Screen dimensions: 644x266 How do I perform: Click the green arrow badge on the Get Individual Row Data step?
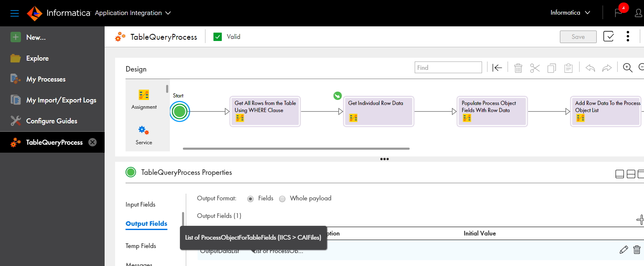coord(338,96)
